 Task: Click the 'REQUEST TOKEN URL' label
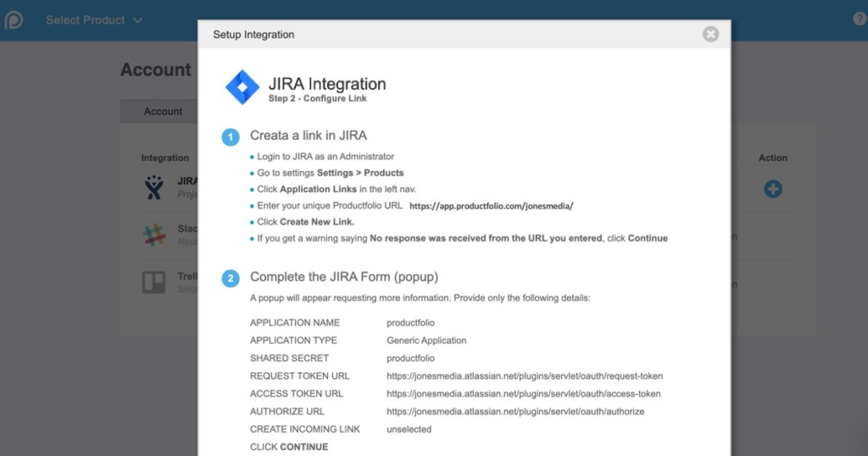coord(299,375)
